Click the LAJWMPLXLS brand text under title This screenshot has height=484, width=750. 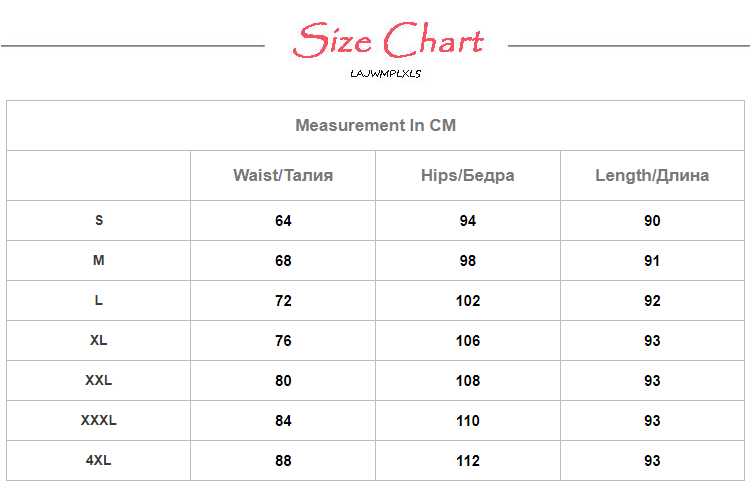(x=386, y=73)
